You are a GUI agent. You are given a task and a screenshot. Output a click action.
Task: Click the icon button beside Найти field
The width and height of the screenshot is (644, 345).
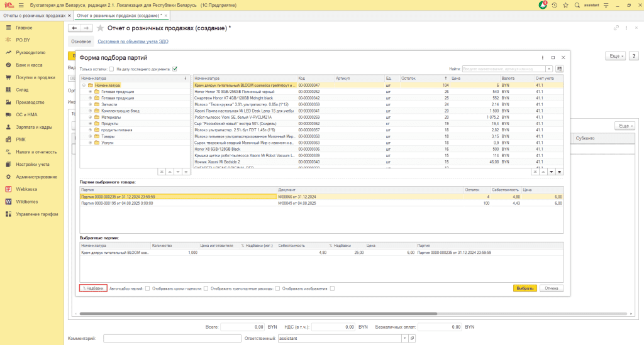(x=559, y=68)
